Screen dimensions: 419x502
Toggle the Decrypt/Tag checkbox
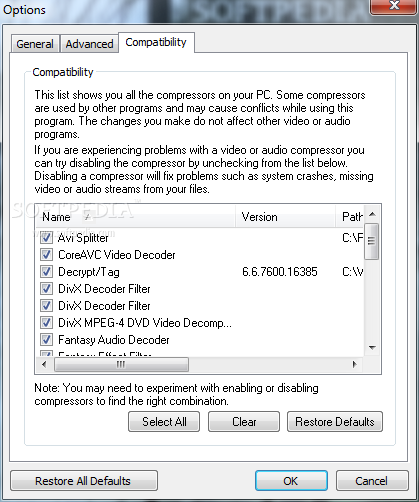tap(46, 272)
